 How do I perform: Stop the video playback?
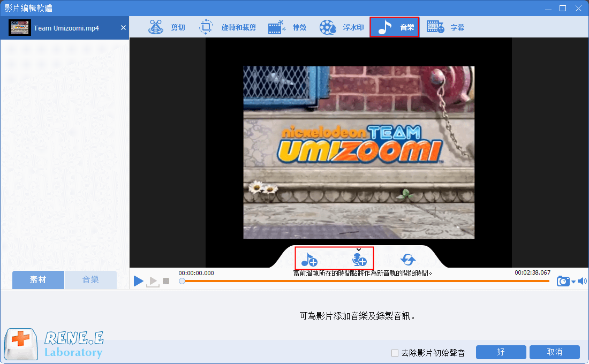[166, 281]
